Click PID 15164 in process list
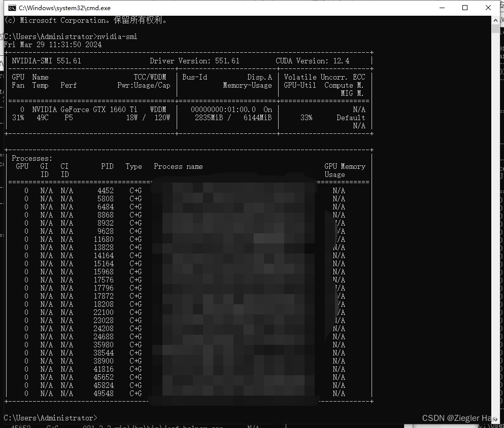The image size is (504, 428). [104, 264]
